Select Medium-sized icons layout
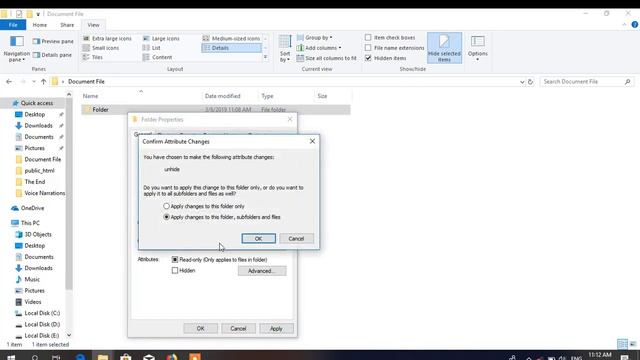640x360 pixels. (231, 38)
